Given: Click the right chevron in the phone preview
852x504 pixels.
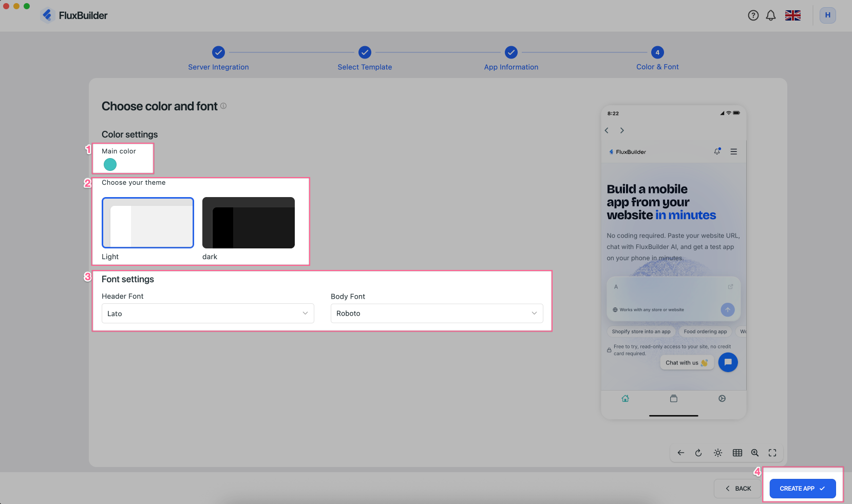Looking at the screenshot, I should tap(622, 130).
